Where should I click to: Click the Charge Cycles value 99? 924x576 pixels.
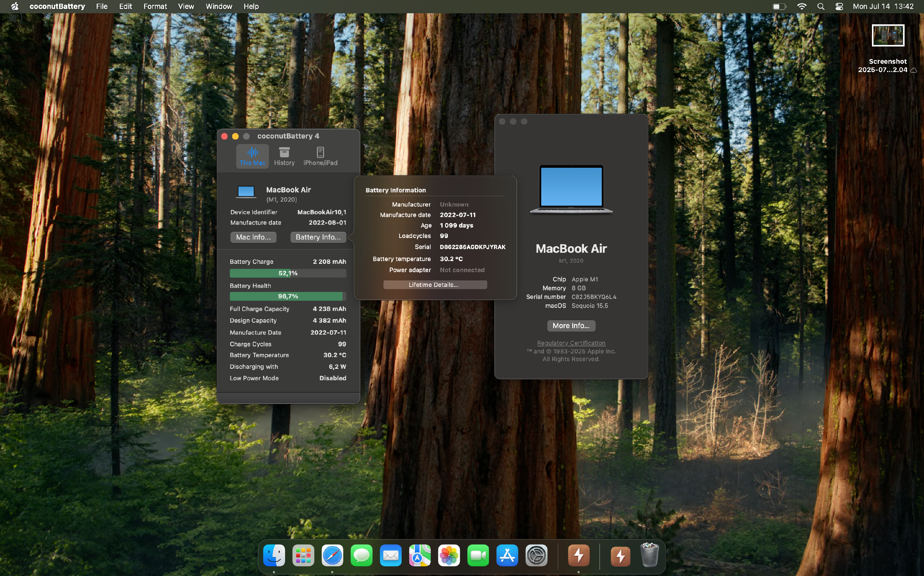(342, 344)
